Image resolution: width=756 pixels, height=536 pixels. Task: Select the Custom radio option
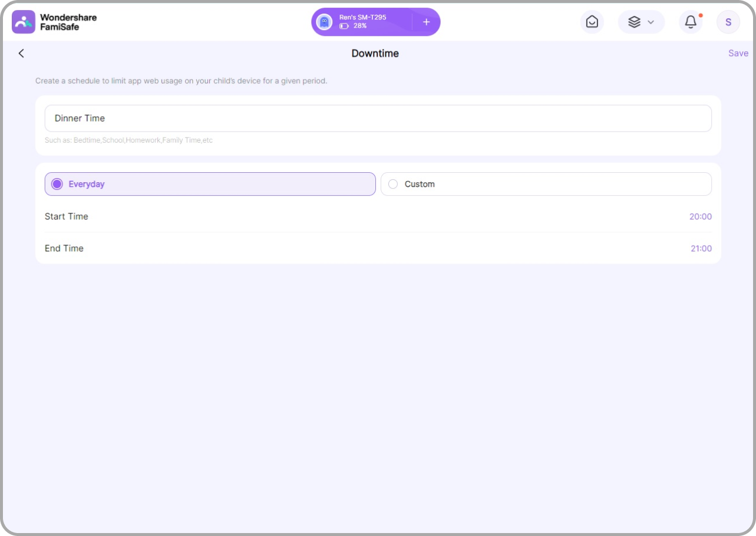click(x=546, y=184)
